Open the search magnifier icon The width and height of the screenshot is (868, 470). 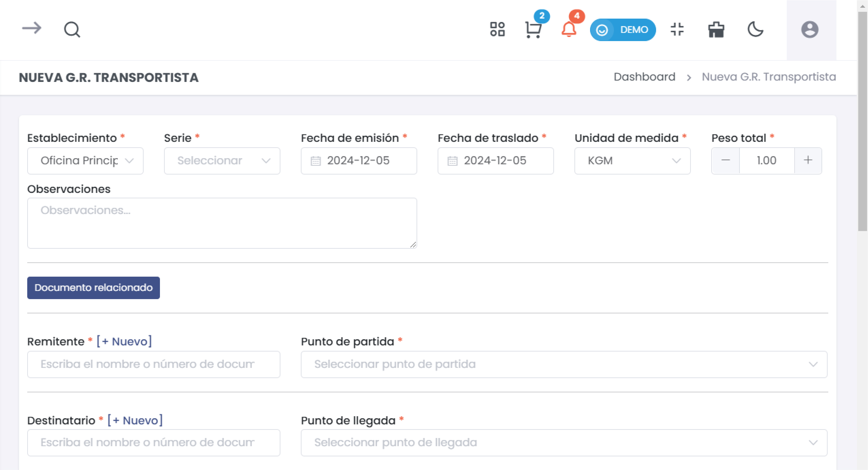tap(72, 30)
